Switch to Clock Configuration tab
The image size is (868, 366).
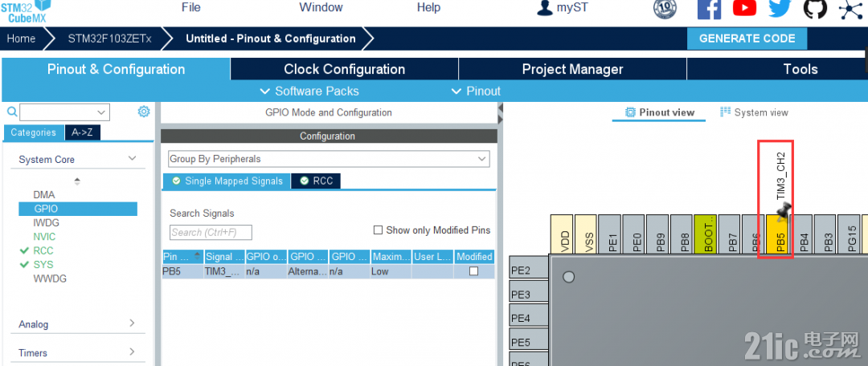pos(344,69)
